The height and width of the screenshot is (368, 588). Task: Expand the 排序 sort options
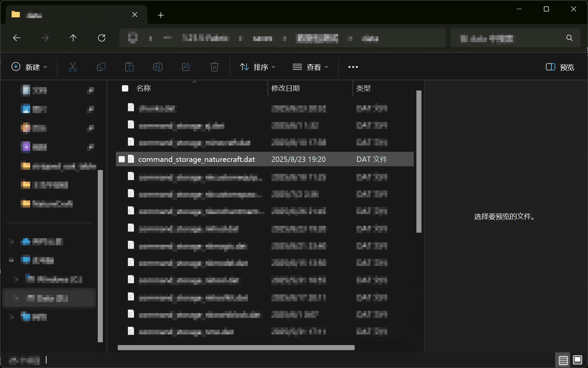258,67
